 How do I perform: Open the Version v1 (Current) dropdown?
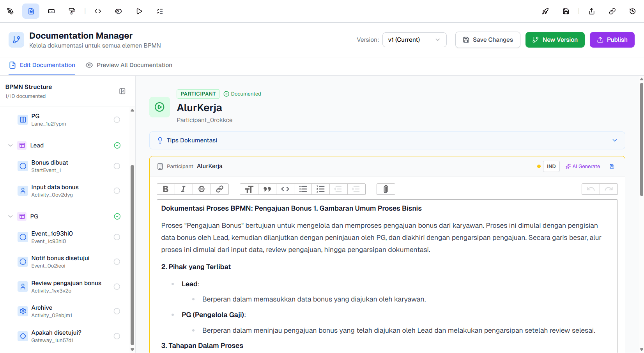414,40
